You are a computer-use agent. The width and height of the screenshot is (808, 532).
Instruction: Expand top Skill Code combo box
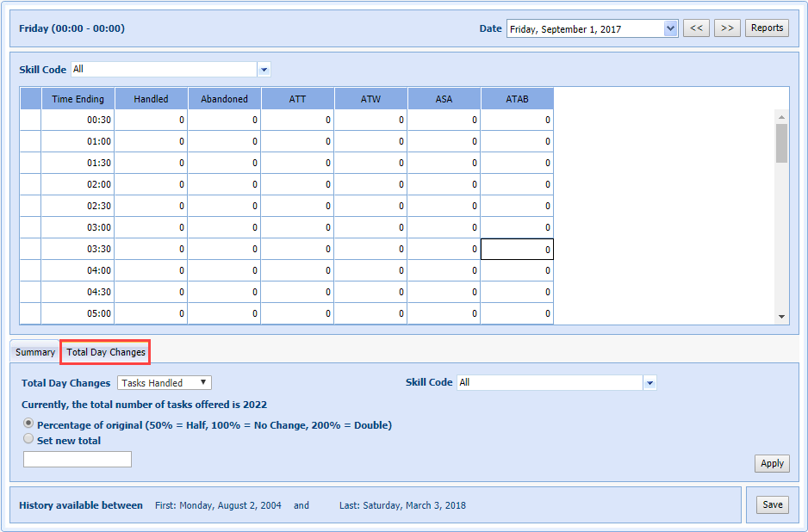(264, 69)
